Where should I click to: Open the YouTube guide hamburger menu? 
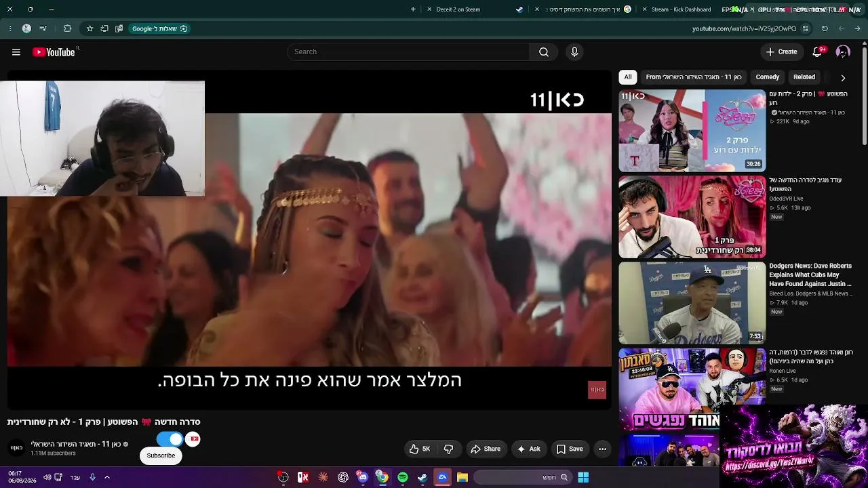pyautogui.click(x=16, y=52)
